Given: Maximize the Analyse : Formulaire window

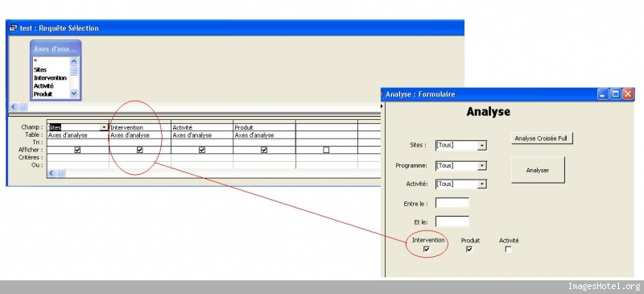Looking at the screenshot, I should tap(616, 94).
